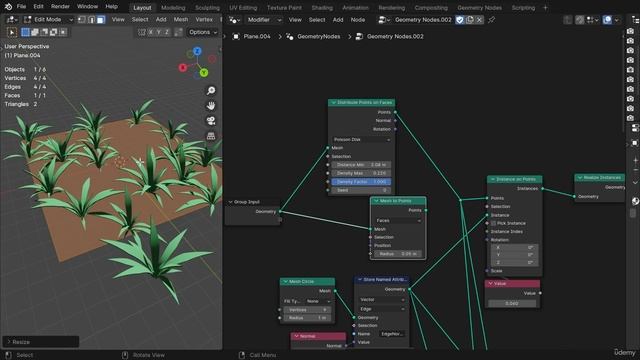The height and width of the screenshot is (360, 640).
Task: Set selection mode to extend icon
Action: [35, 32]
